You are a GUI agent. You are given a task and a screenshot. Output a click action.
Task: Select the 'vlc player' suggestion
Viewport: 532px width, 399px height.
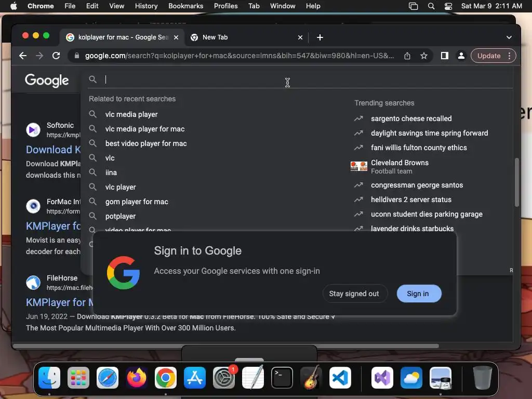121,187
